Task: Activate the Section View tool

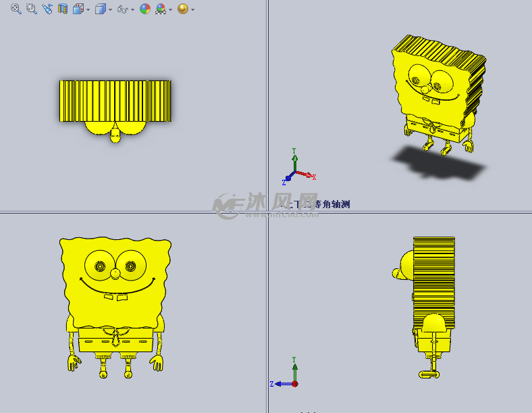Action: point(62,9)
